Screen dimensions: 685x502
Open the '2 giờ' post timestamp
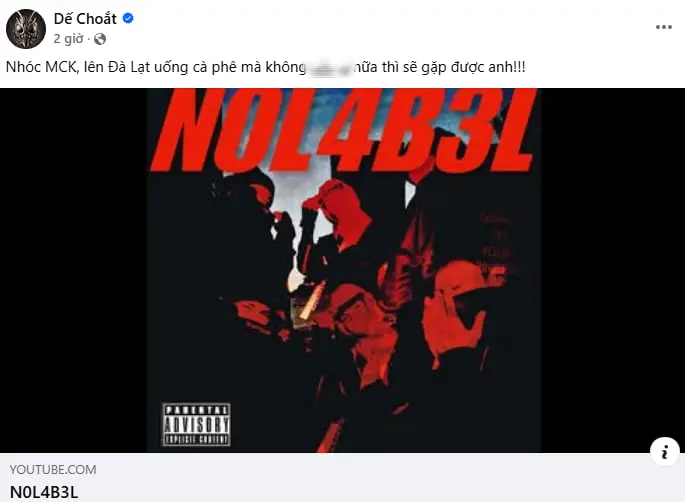coord(68,39)
